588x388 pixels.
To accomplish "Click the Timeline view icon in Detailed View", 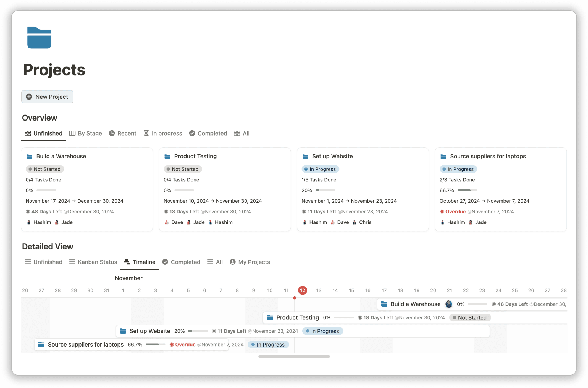I will tap(127, 262).
